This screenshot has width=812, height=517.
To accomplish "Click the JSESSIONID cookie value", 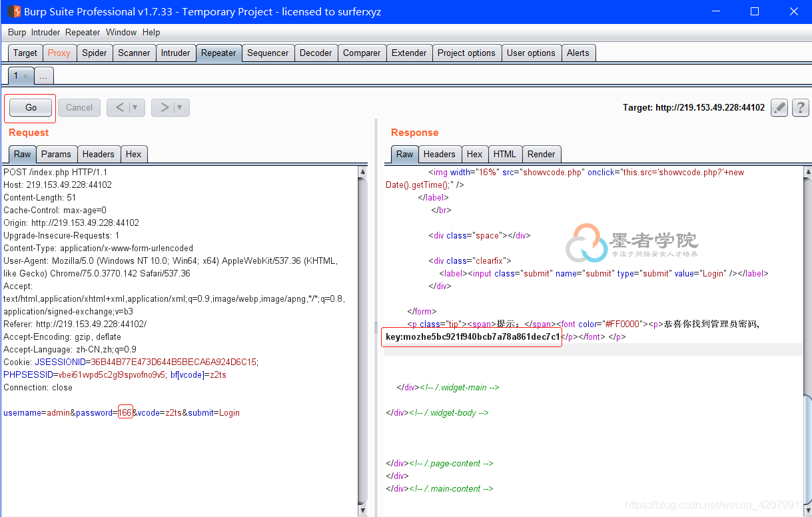I will pos(174,362).
